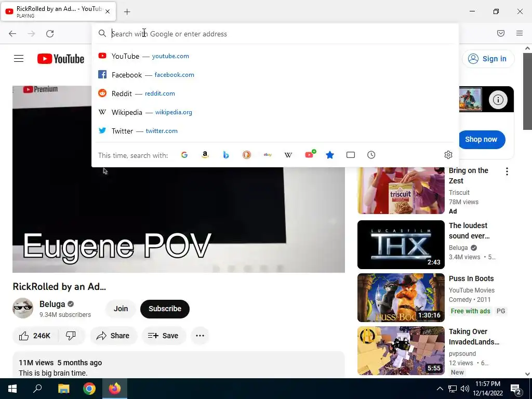
Task: Search bookmarks with the star icon
Action: tap(330, 155)
